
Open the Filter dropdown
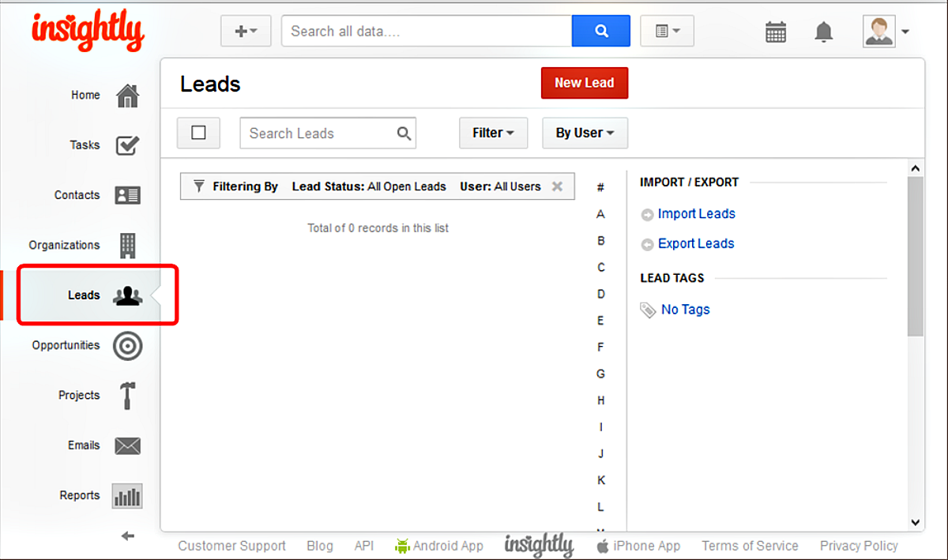coord(493,133)
